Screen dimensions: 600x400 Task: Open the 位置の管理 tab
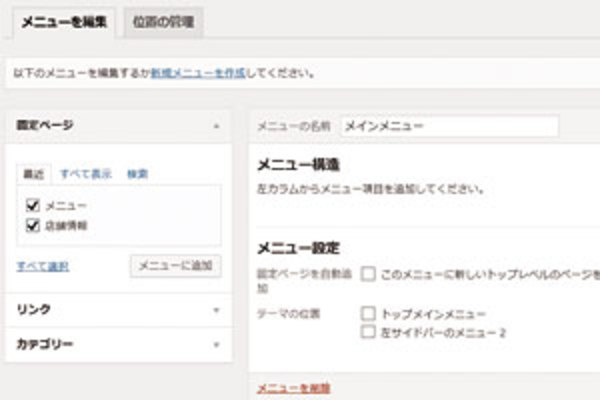(x=163, y=22)
